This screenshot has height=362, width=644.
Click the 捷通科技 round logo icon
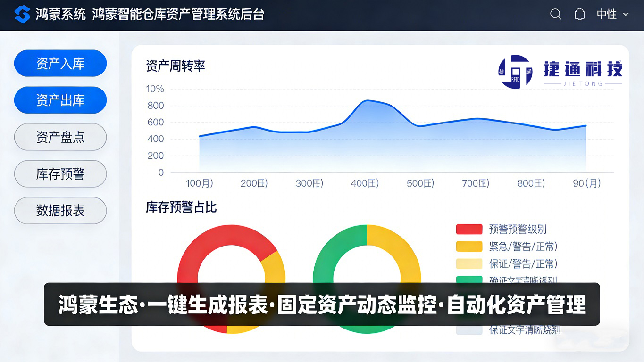click(x=516, y=72)
